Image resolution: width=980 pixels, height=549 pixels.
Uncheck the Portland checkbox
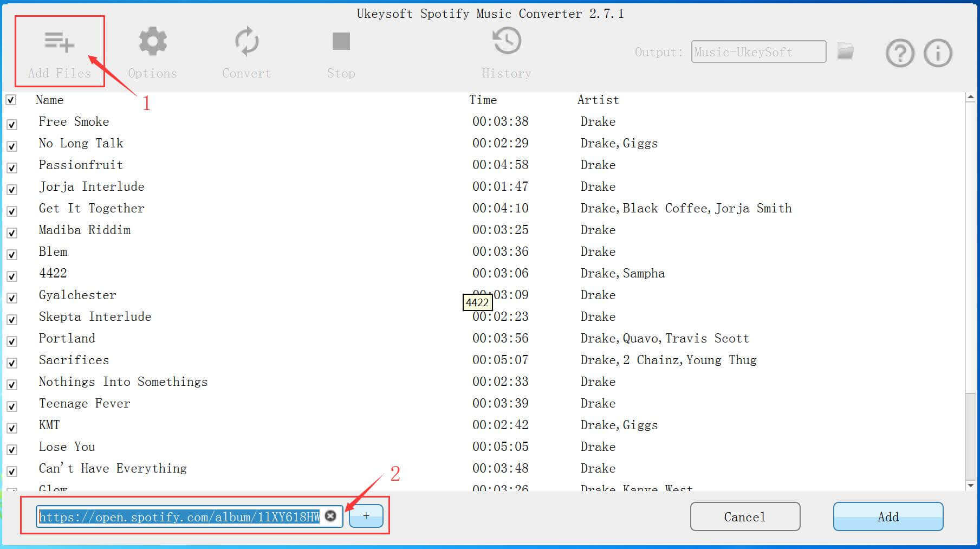(11, 341)
